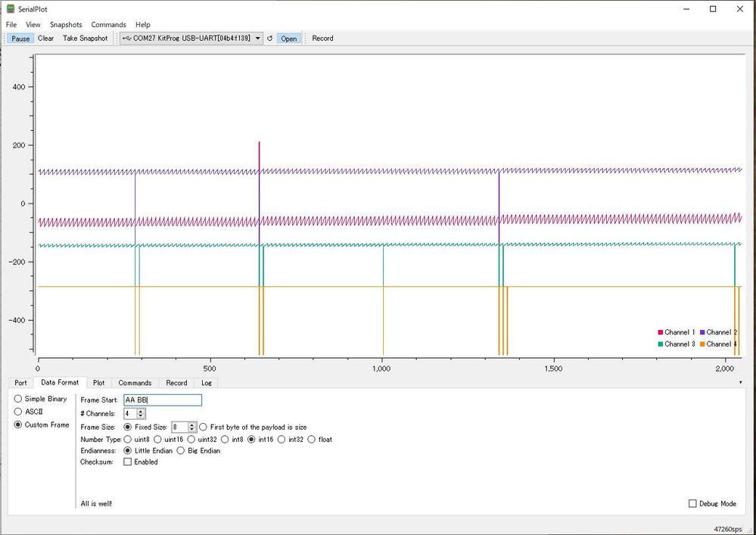The width and height of the screenshot is (756, 535).
Task: Clear the current plot data
Action: pyautogui.click(x=45, y=38)
